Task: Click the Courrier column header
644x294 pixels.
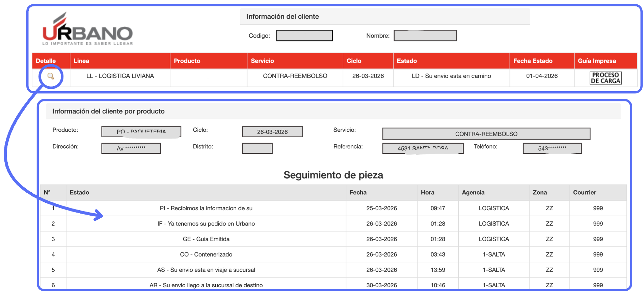Action: click(584, 192)
